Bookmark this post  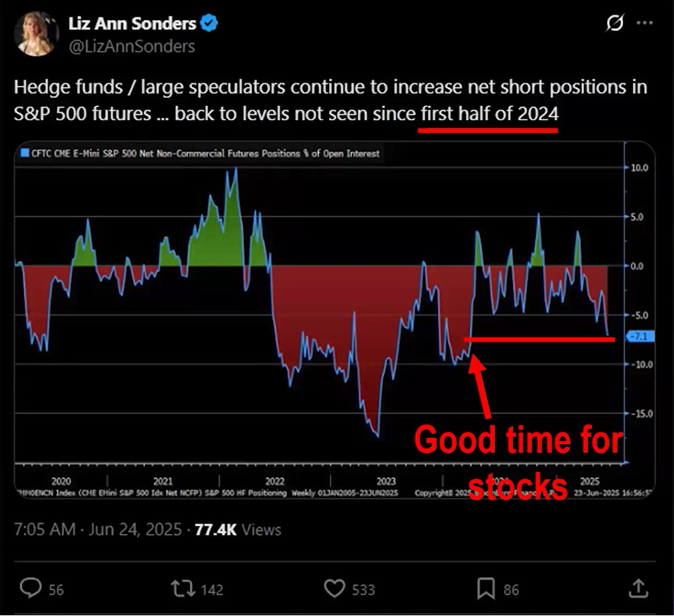[x=486, y=589]
